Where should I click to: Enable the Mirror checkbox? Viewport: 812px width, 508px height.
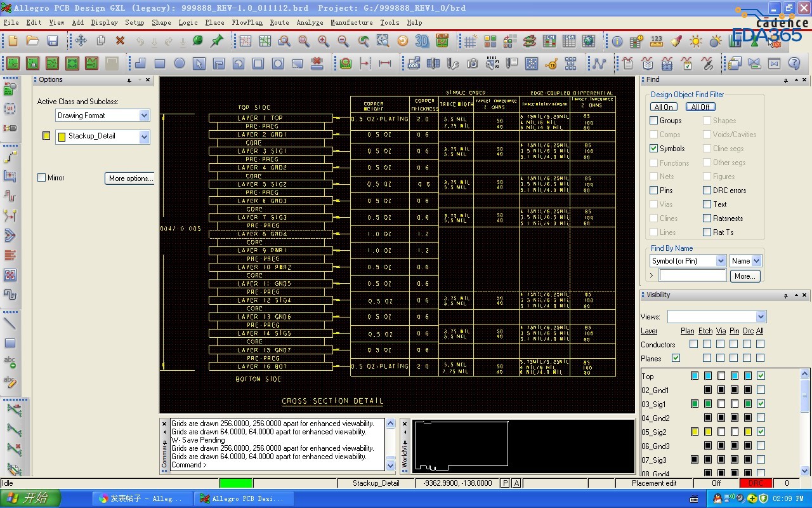[x=42, y=178]
